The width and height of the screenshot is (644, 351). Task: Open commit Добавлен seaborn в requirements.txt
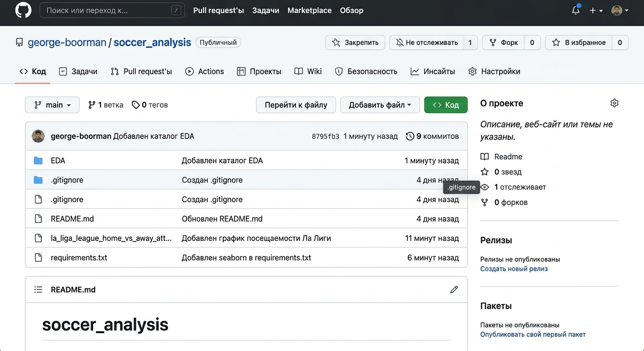(247, 258)
